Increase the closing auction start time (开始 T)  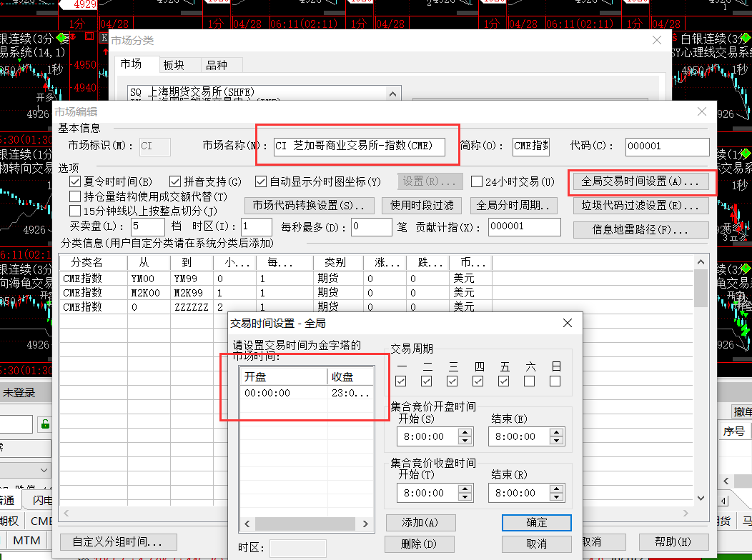tap(465, 489)
